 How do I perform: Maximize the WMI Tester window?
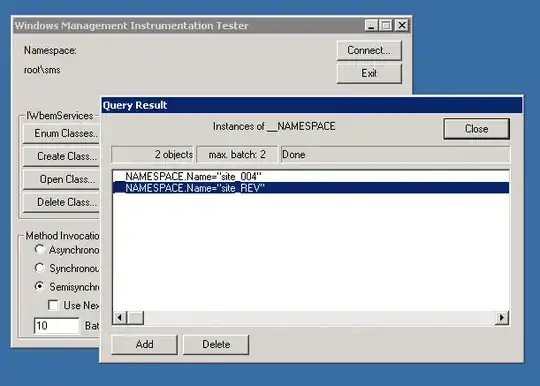(386, 25)
